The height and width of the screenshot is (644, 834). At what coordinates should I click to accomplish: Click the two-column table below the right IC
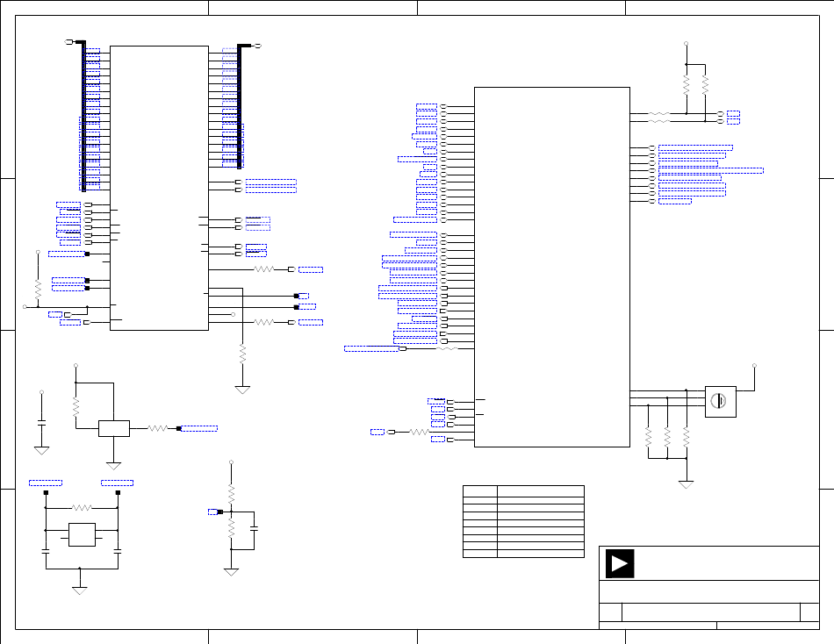click(524, 522)
